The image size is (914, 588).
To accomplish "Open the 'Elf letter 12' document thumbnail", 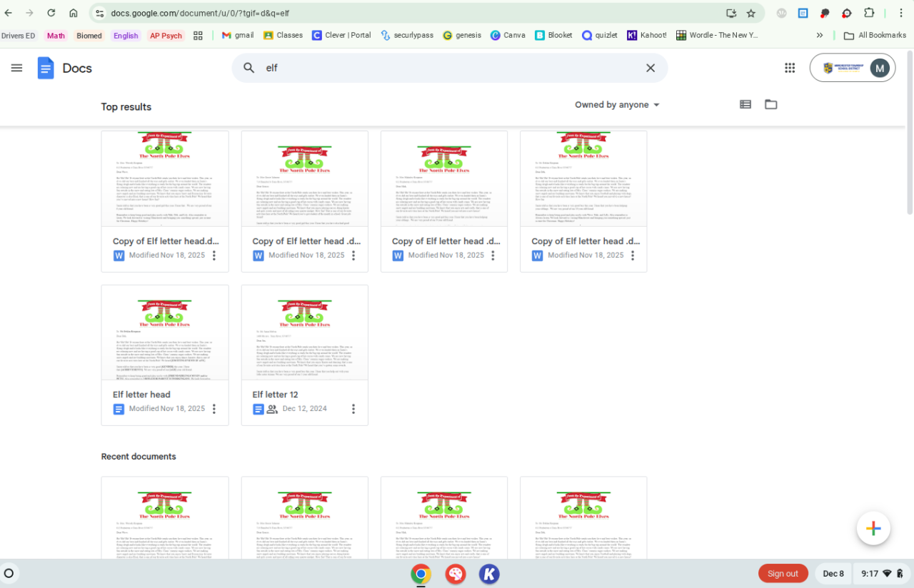I will pyautogui.click(x=305, y=333).
